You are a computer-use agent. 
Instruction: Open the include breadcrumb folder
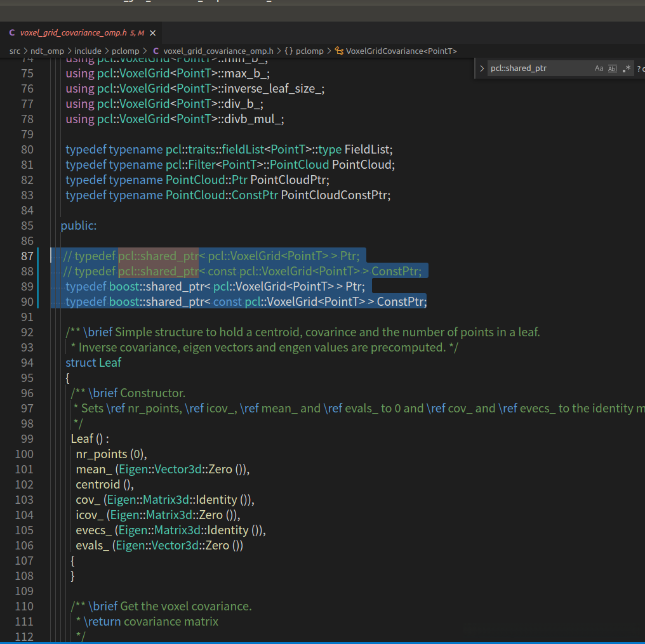88,51
